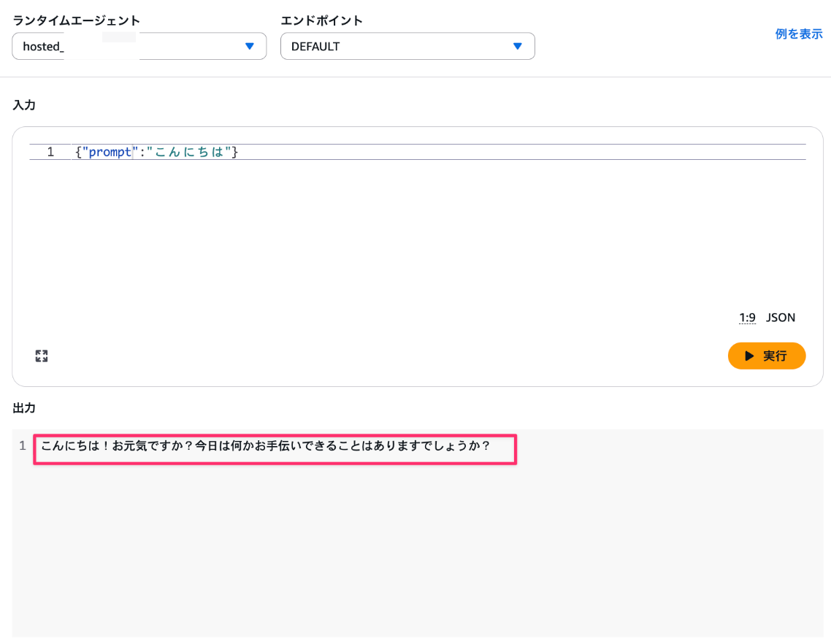Click line number 1 in input editor
This screenshot has height=644, width=831.
(50, 152)
